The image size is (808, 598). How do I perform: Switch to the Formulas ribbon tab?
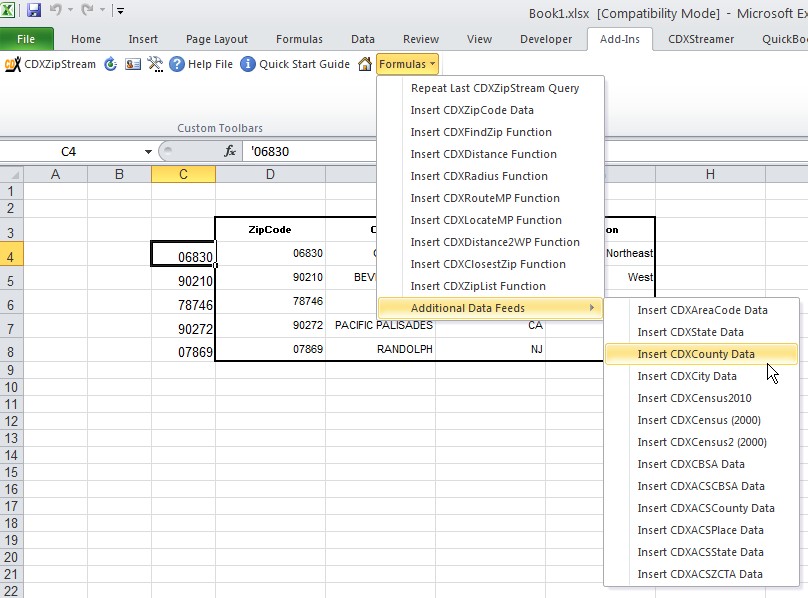tap(299, 39)
